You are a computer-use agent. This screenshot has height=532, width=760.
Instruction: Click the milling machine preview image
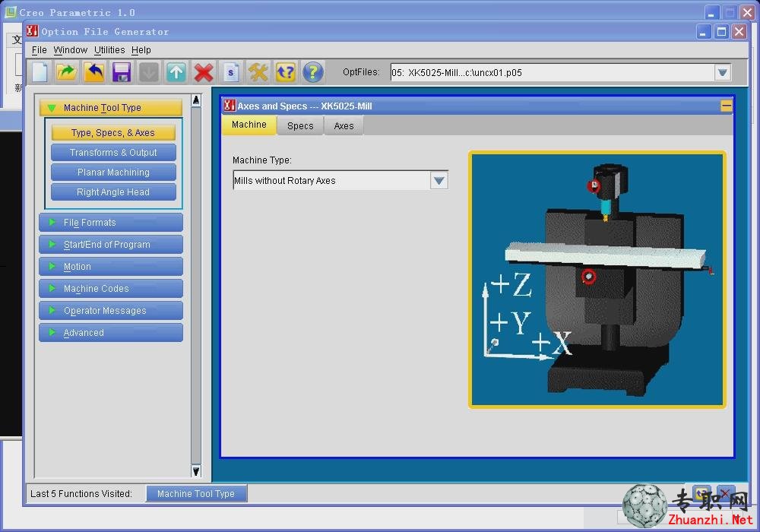tap(597, 280)
